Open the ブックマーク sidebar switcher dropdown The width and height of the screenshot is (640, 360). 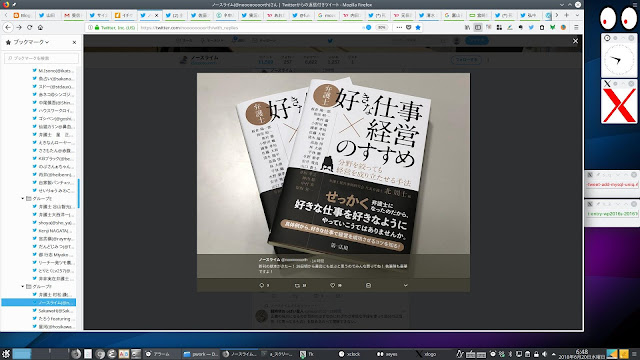(x=31, y=42)
